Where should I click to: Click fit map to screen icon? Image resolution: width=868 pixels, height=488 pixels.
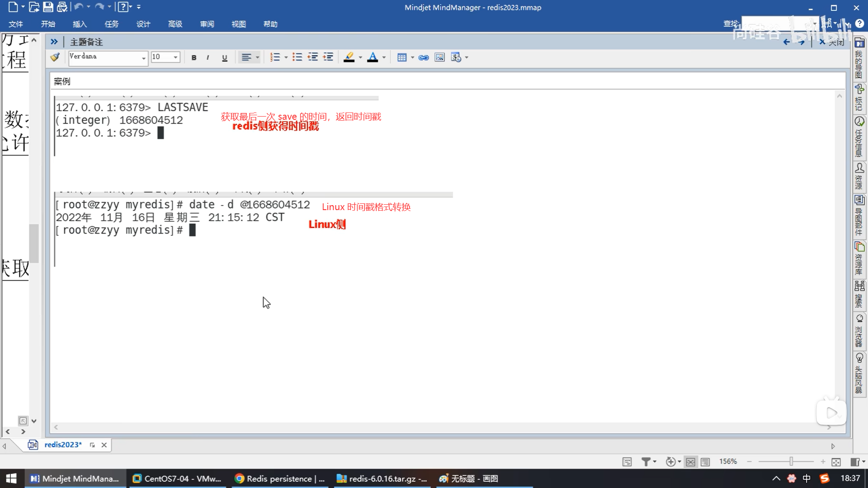(x=836, y=462)
